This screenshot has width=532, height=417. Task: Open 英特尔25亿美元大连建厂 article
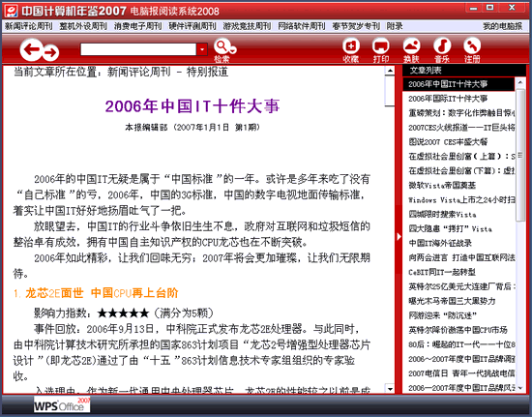461,286
